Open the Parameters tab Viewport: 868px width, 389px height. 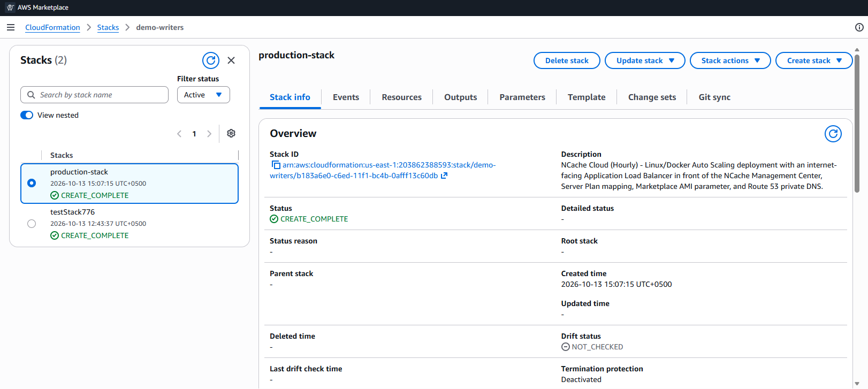522,97
